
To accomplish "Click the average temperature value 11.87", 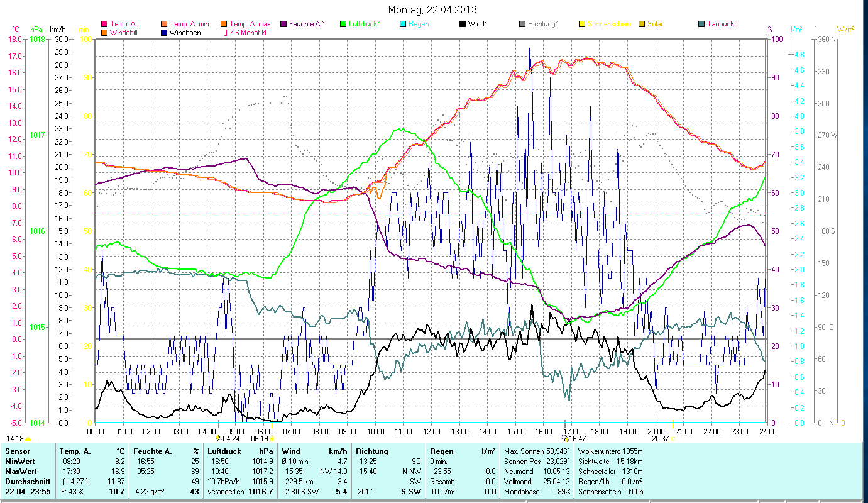I will tap(116, 482).
